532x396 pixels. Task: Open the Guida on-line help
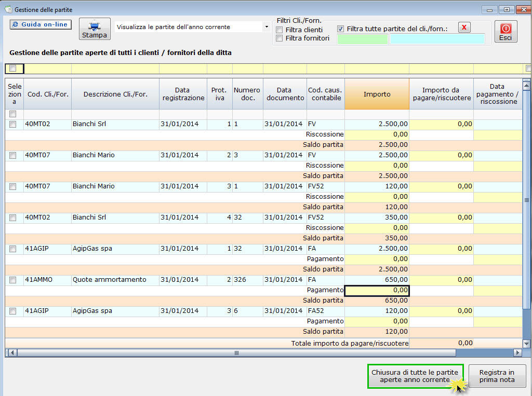click(41, 24)
